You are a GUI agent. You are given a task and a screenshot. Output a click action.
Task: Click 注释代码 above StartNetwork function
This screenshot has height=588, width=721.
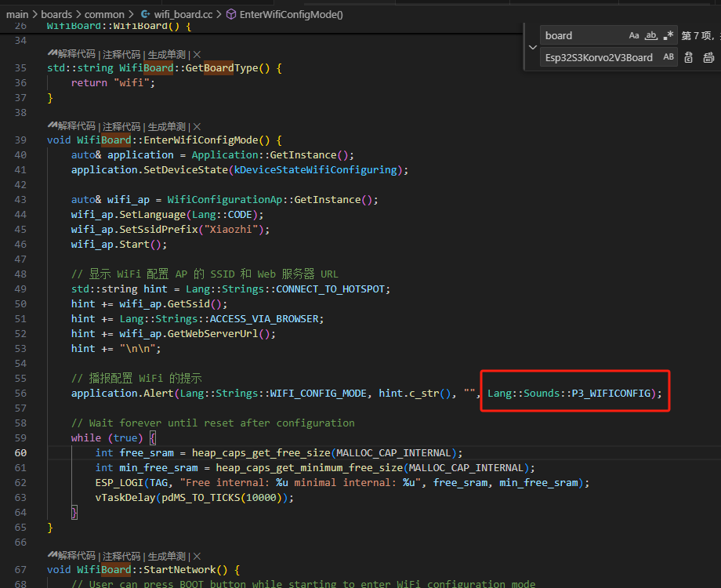pyautogui.click(x=121, y=557)
